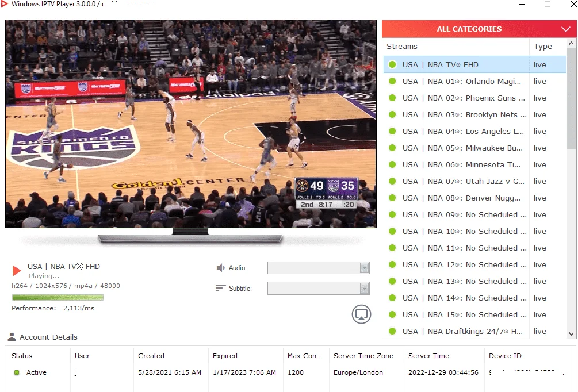Click the green Active status indicator
Screen dimensions: 578x392
17,372
